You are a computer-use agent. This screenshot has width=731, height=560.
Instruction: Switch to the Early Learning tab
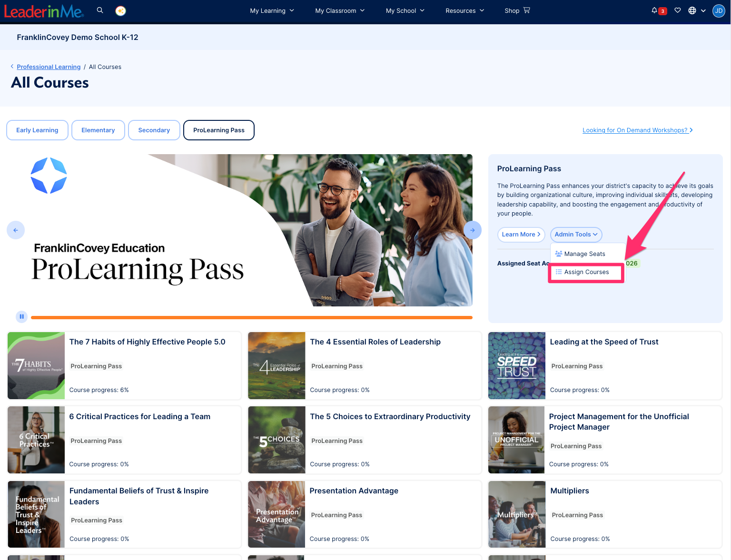(x=37, y=130)
